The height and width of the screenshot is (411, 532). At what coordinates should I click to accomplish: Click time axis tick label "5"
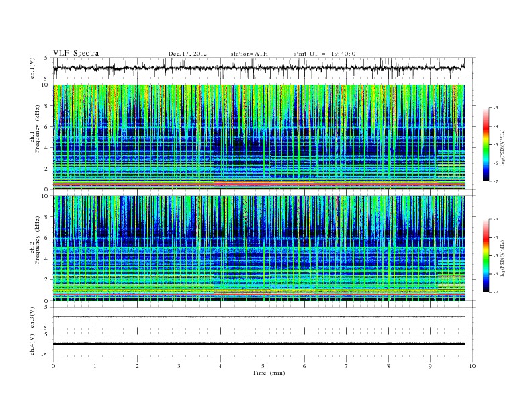pos(263,366)
